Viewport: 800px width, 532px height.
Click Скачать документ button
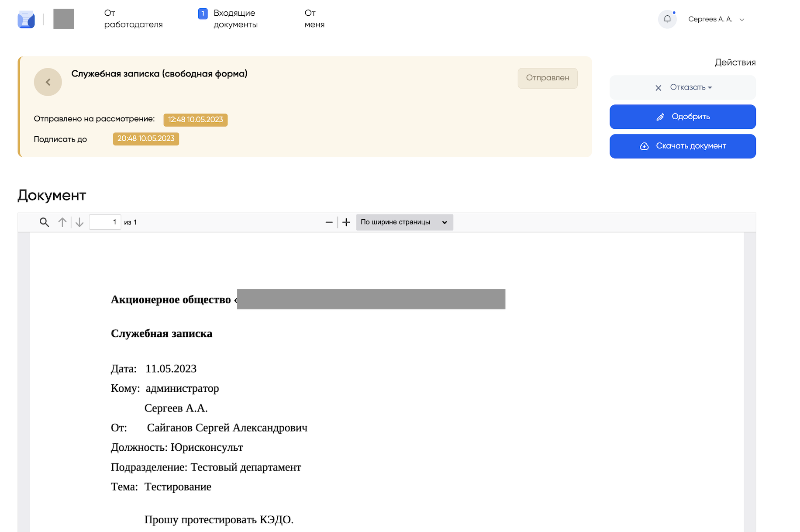point(683,146)
